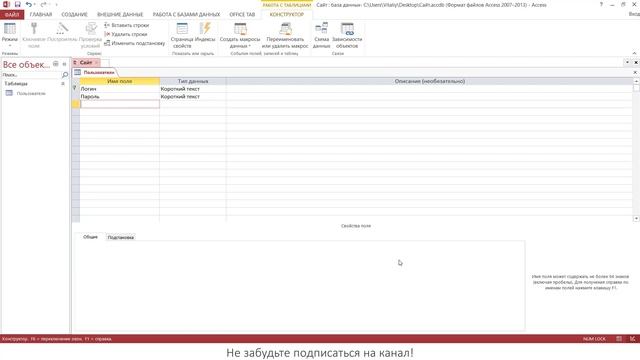Select the Пароль field name cell
The height and width of the screenshot is (360, 640).
(120, 97)
